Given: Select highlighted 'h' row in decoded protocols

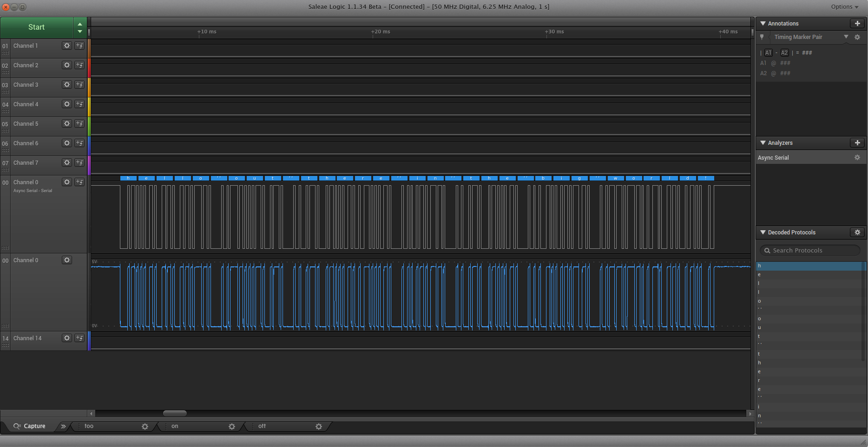Looking at the screenshot, I should click(809, 266).
